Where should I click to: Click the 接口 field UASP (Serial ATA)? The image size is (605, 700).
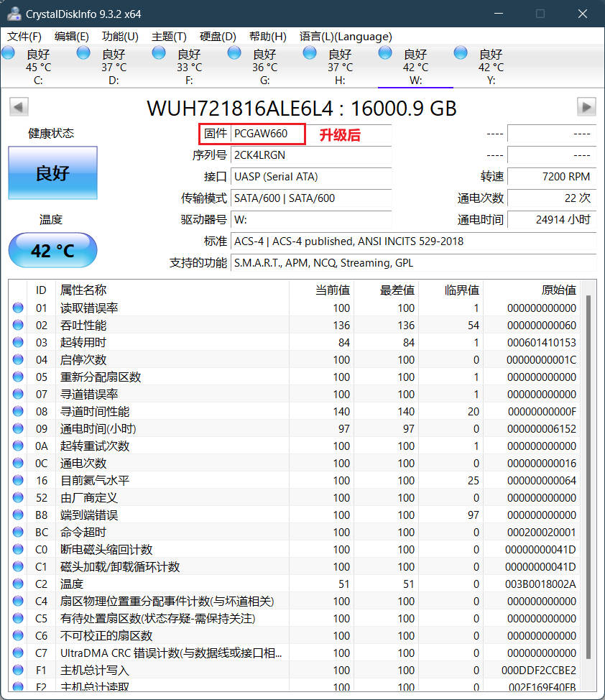coord(311,176)
